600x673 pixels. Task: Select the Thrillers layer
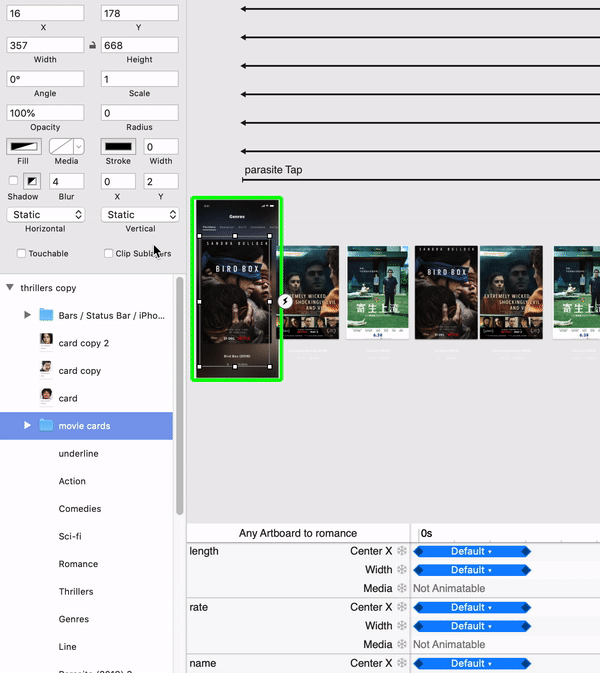tap(86, 591)
